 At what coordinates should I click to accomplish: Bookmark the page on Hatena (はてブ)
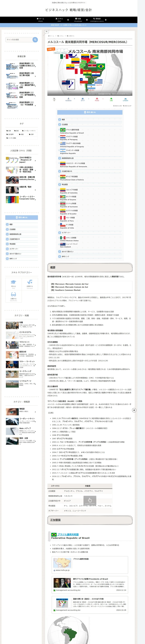tap(83, 99)
